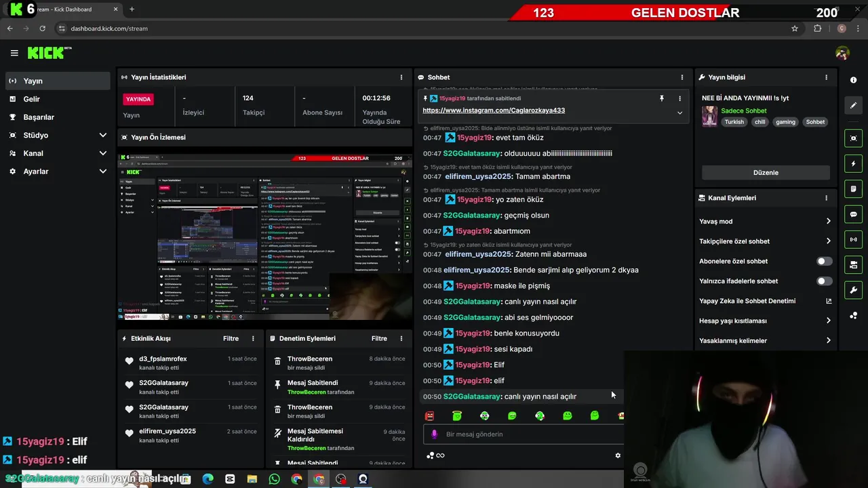Viewport: 868px width, 488px height.
Task: Bookmark this page with the star icon
Action: click(795, 28)
